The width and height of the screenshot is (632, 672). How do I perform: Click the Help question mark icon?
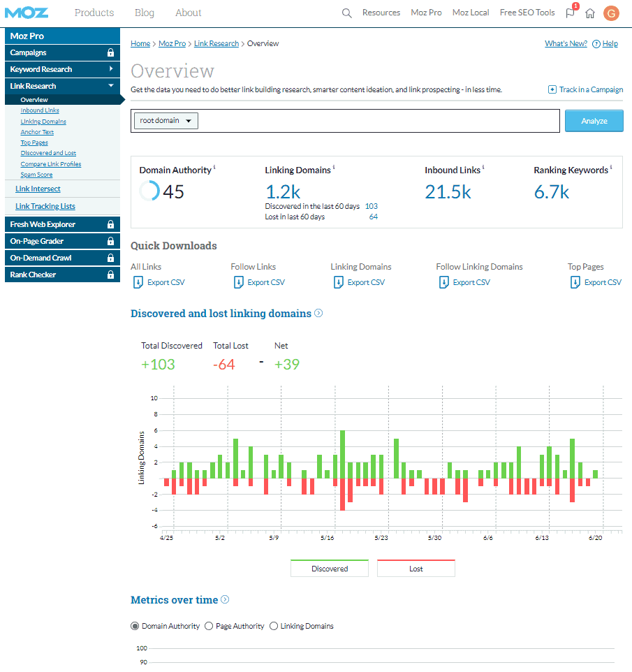pyautogui.click(x=596, y=44)
